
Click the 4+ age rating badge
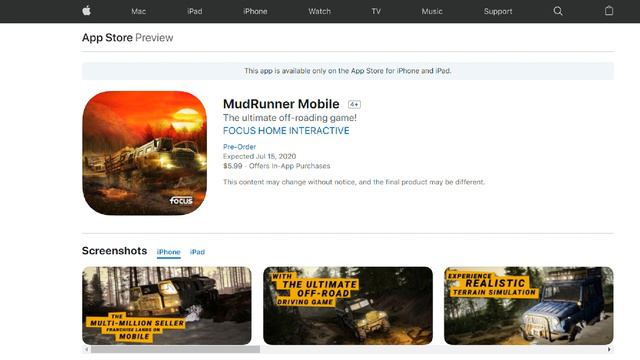coord(354,104)
